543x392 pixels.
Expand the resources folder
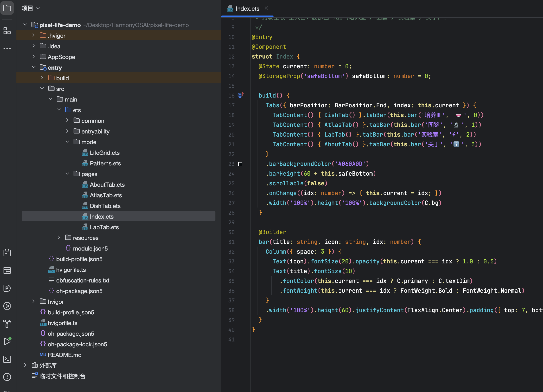59,237
